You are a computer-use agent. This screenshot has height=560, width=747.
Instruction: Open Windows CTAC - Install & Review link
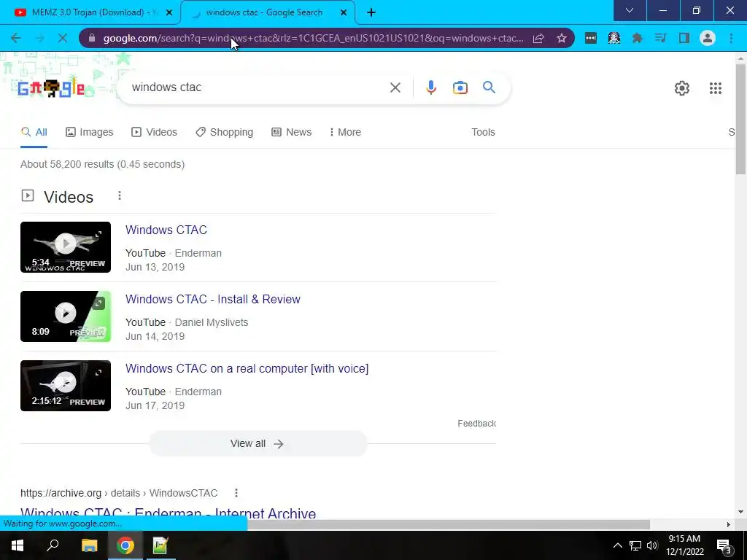point(213,299)
